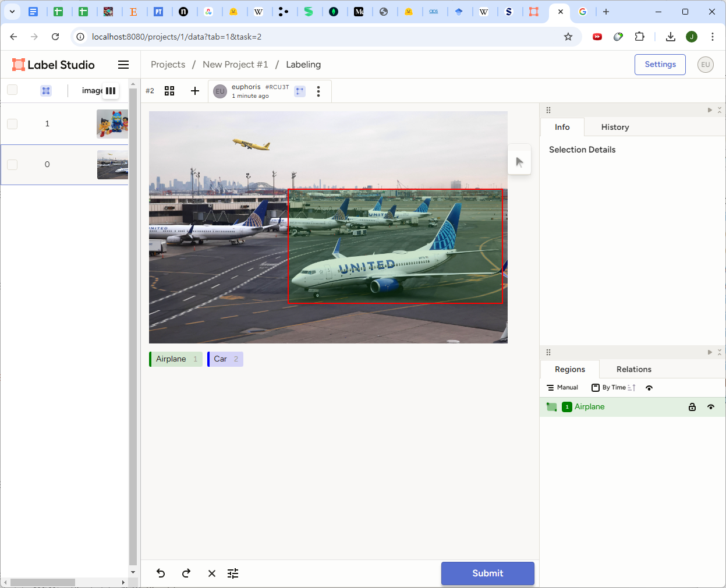Open browser extensions puzzle icon

639,37
